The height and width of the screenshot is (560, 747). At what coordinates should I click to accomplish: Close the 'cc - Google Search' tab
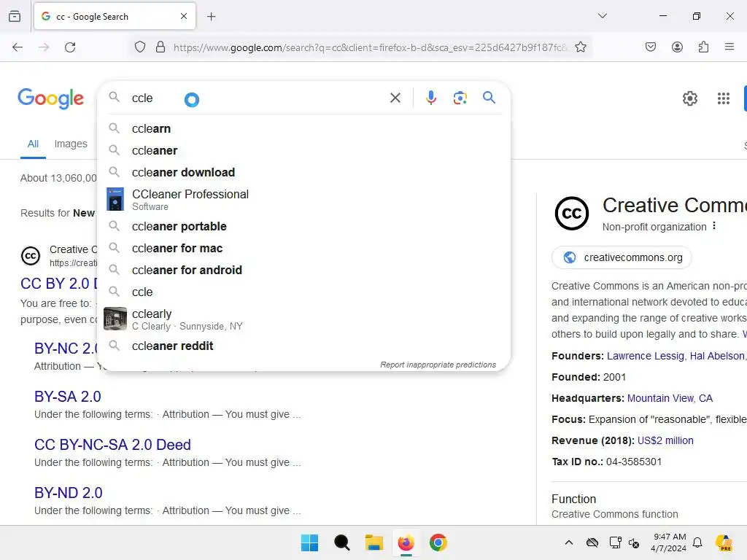click(184, 16)
